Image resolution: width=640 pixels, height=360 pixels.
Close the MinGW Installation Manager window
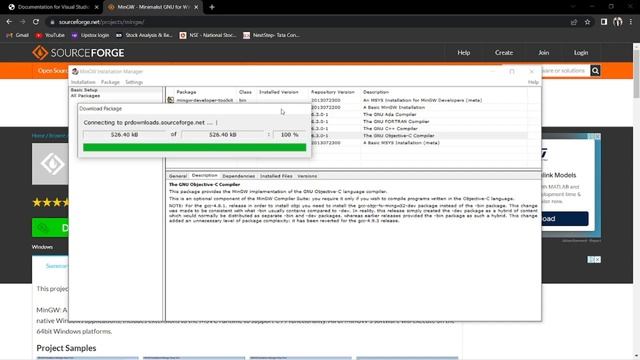(531, 71)
